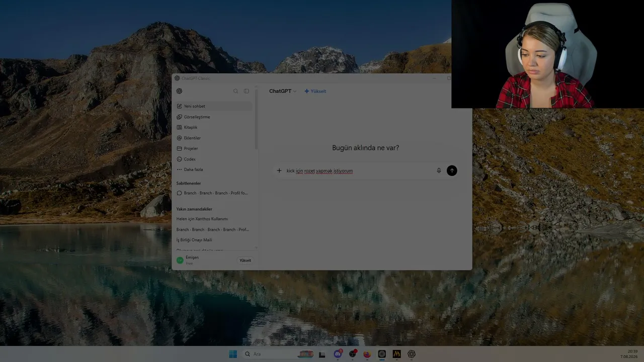The width and height of the screenshot is (644, 362).
Task: Open the ChatGPT model selector dropdown
Action: [283, 91]
